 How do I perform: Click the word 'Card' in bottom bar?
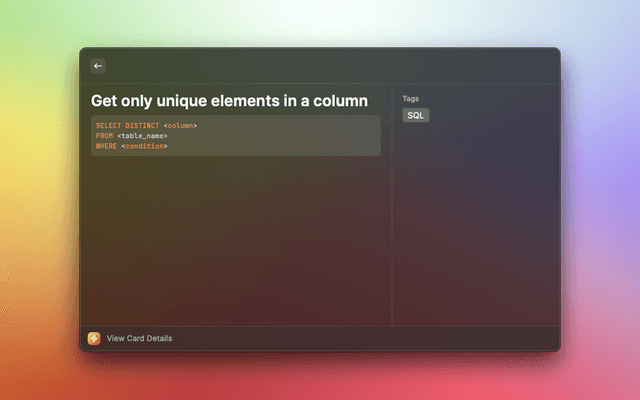point(132,338)
